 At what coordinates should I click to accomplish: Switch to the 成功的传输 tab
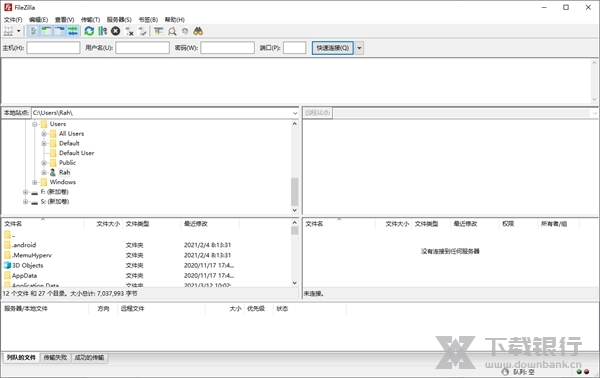89,358
